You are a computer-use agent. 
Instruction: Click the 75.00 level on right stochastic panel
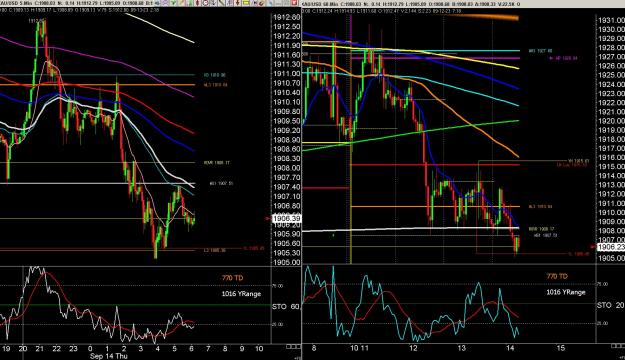pyautogui.click(x=602, y=284)
